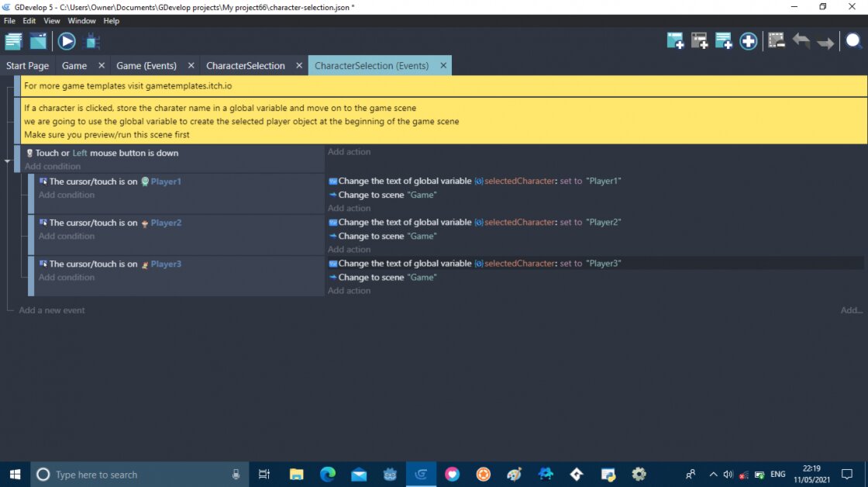Image resolution: width=868 pixels, height=487 pixels.
Task: Click Add a new event
Action: 51,309
